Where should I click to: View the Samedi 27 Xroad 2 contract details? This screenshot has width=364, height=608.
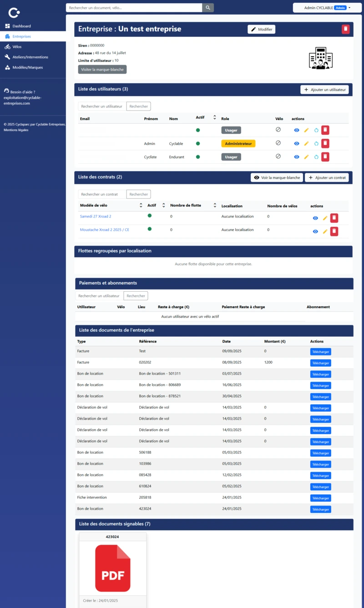coord(315,218)
